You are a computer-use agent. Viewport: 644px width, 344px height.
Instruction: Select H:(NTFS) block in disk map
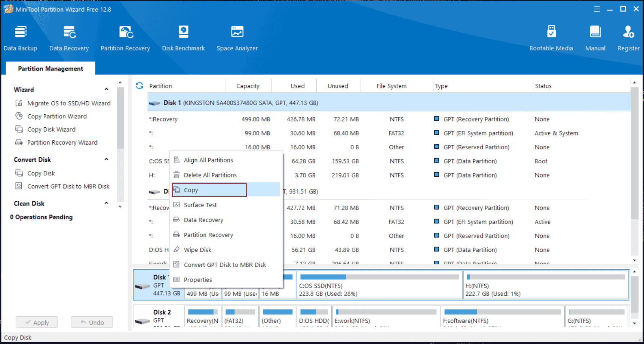click(x=546, y=285)
